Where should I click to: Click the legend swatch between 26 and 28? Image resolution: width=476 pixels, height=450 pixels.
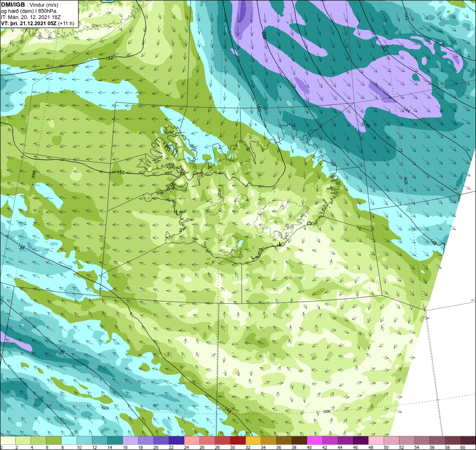point(207,440)
